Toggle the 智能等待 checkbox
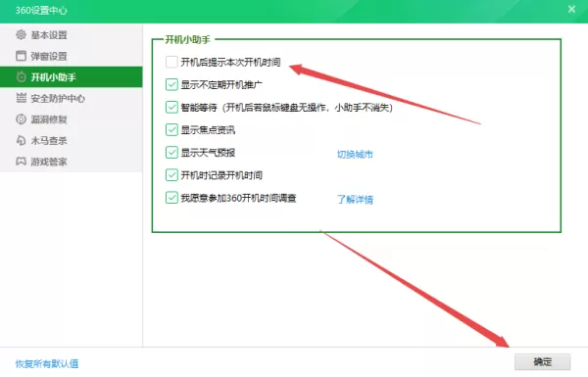 pyautogui.click(x=171, y=107)
